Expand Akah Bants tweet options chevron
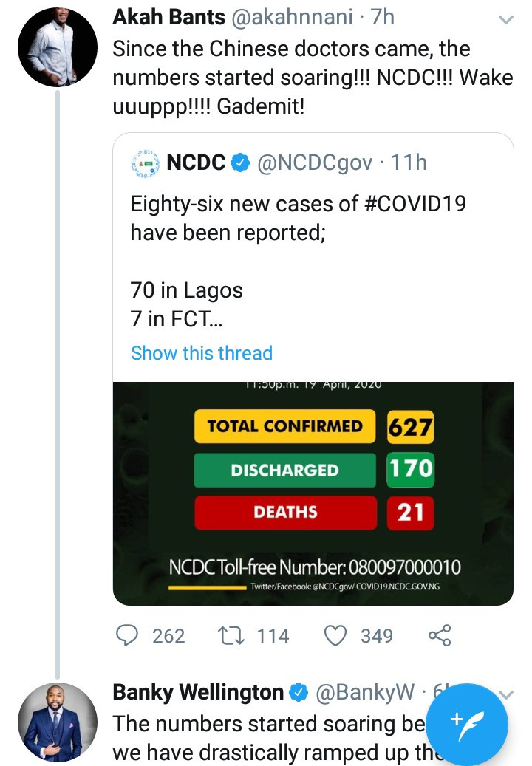This screenshot has width=532, height=766. [505, 20]
